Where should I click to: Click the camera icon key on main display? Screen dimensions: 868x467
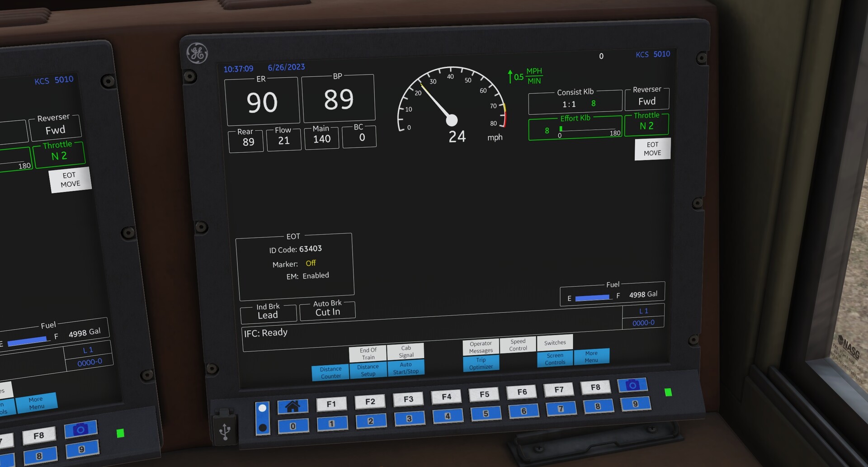click(x=632, y=385)
